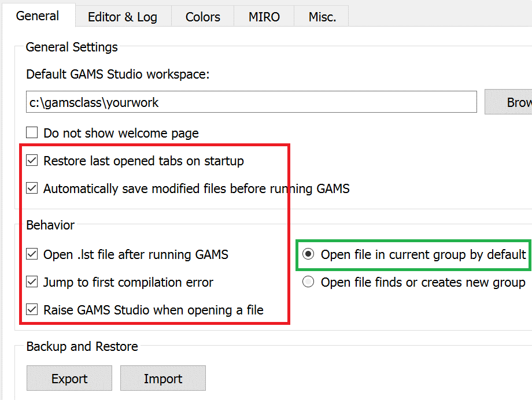The image size is (532, 400).
Task: Click the Export settings button
Action: click(x=69, y=379)
